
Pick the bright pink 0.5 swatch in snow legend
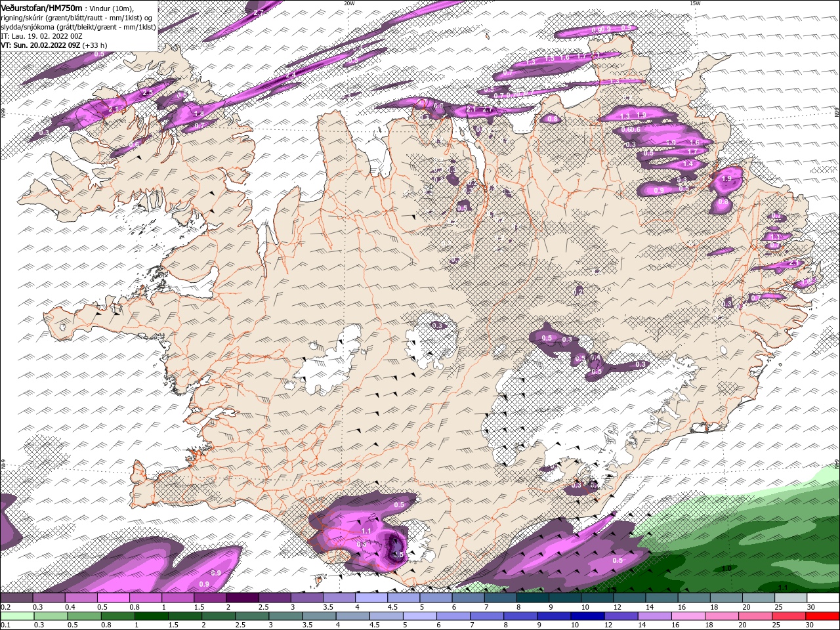click(x=113, y=598)
